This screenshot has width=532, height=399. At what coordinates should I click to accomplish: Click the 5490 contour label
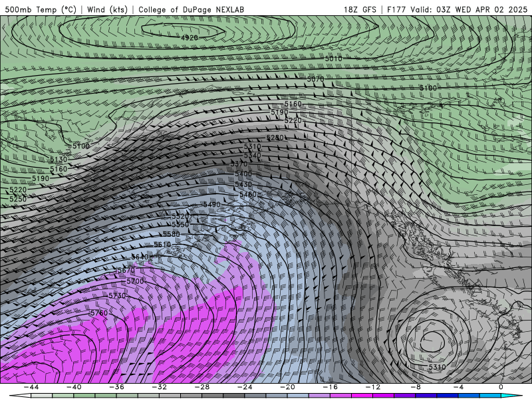click(212, 204)
